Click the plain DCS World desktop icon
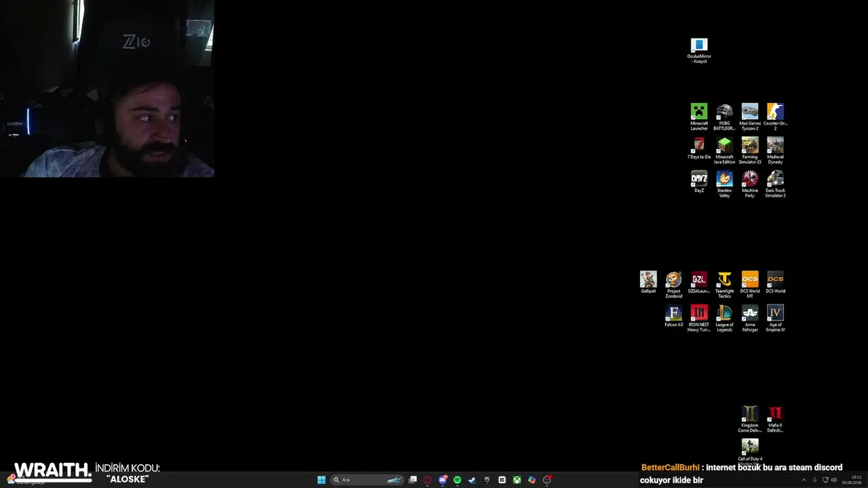 click(775, 282)
